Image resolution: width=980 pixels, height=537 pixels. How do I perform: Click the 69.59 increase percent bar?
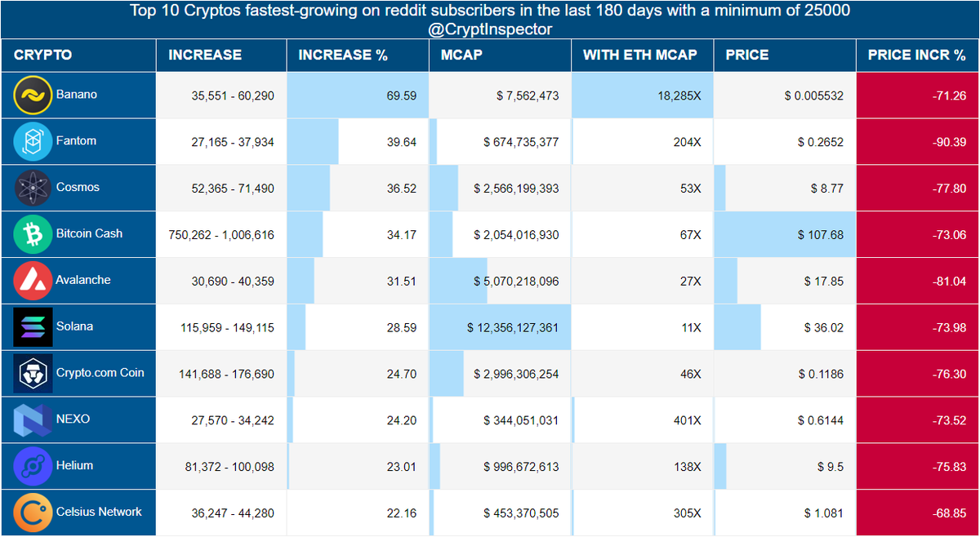coord(358,95)
